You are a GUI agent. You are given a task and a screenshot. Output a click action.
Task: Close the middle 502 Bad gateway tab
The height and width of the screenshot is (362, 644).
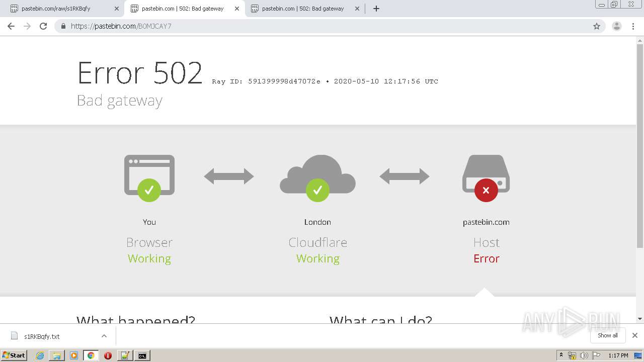click(x=237, y=9)
